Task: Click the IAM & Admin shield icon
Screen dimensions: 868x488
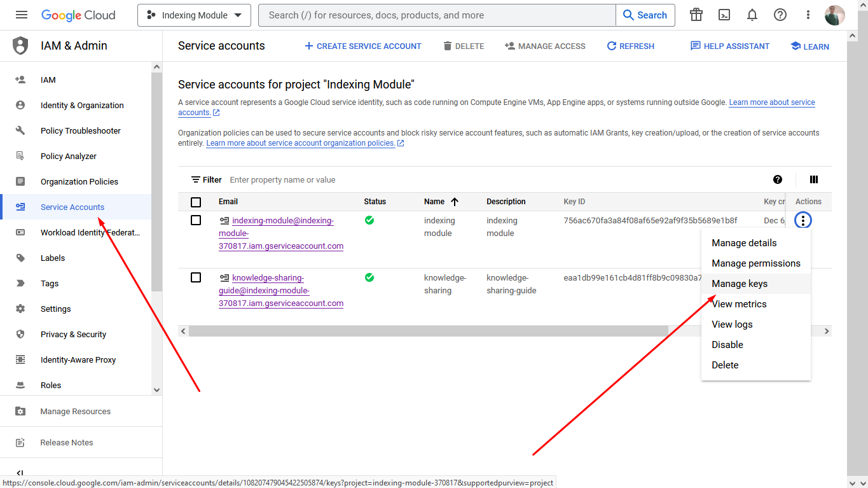Action: 20,46
